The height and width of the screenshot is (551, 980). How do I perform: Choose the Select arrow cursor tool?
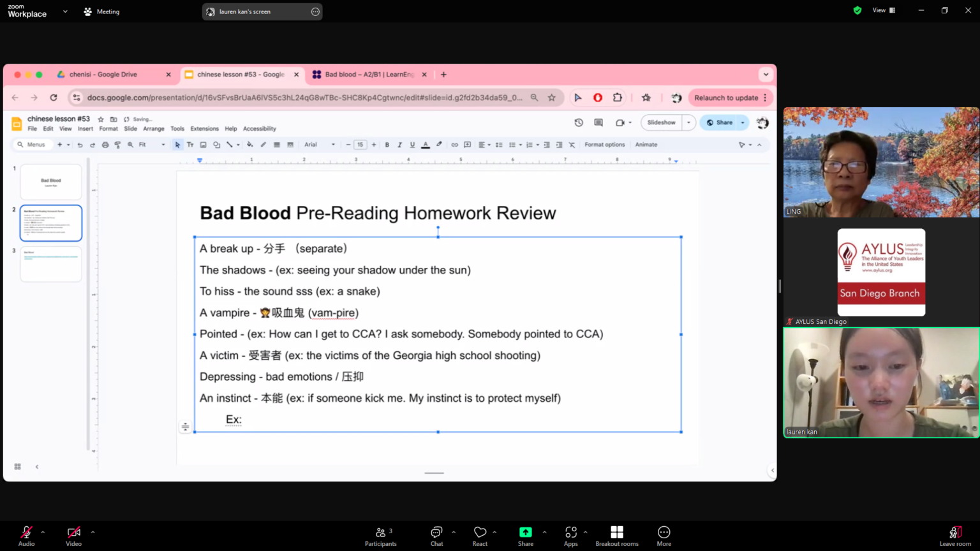pyautogui.click(x=177, y=145)
